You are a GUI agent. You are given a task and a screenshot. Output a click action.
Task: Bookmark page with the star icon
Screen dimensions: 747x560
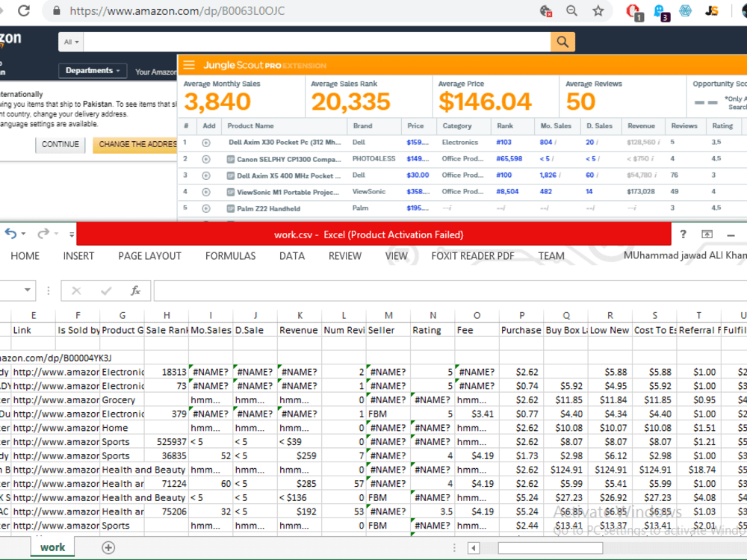pyautogui.click(x=598, y=10)
